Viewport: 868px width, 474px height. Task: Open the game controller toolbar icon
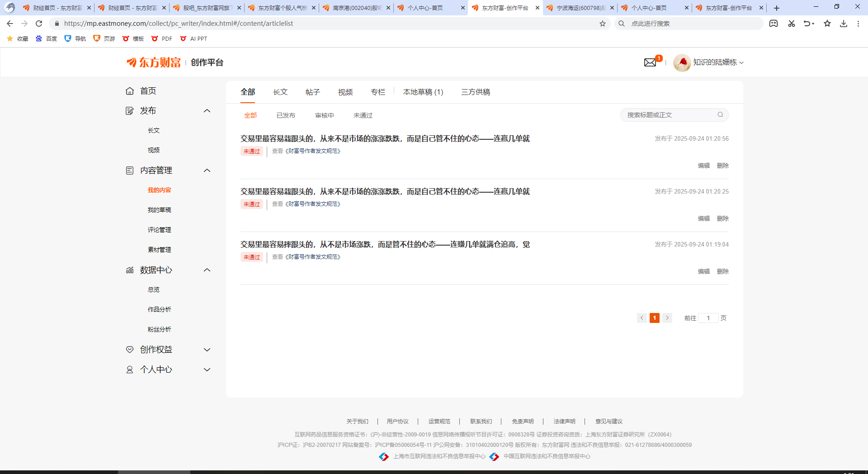[x=774, y=24]
